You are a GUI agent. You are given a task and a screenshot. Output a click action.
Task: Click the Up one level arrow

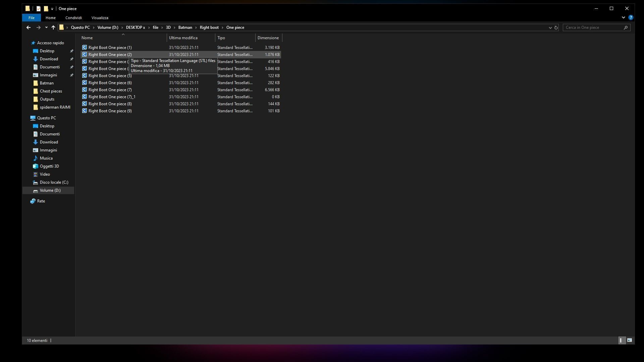click(x=53, y=27)
